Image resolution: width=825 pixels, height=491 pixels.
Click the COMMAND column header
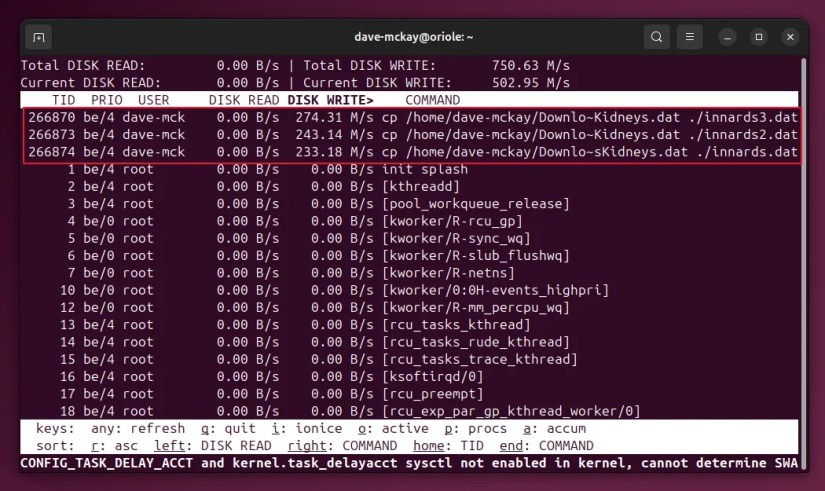point(432,100)
